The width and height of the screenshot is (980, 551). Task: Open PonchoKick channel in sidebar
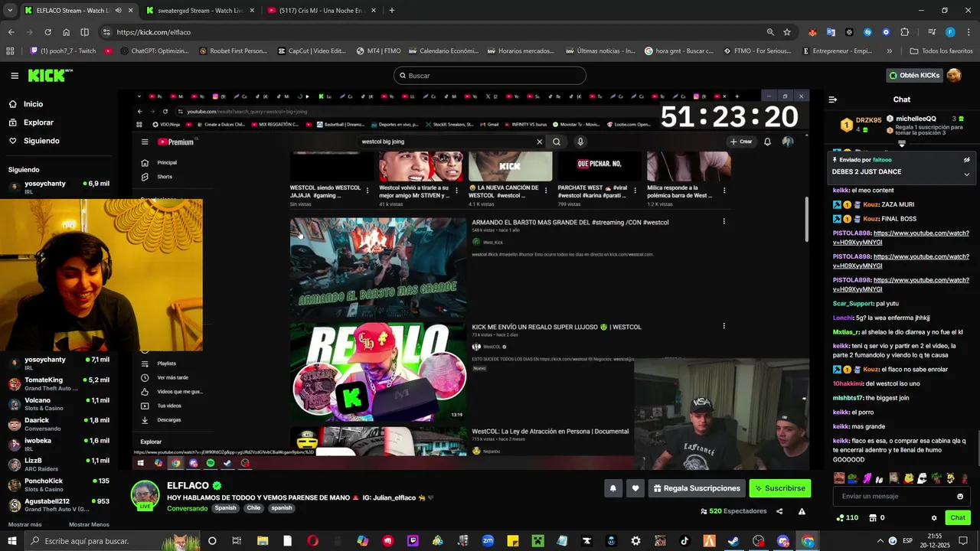(57, 484)
